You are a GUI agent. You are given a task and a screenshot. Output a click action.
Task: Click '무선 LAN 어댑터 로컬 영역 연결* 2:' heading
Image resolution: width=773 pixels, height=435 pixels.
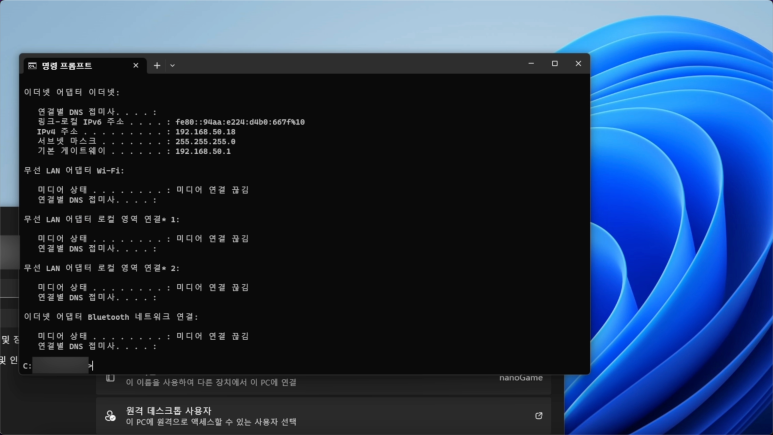[x=102, y=268]
